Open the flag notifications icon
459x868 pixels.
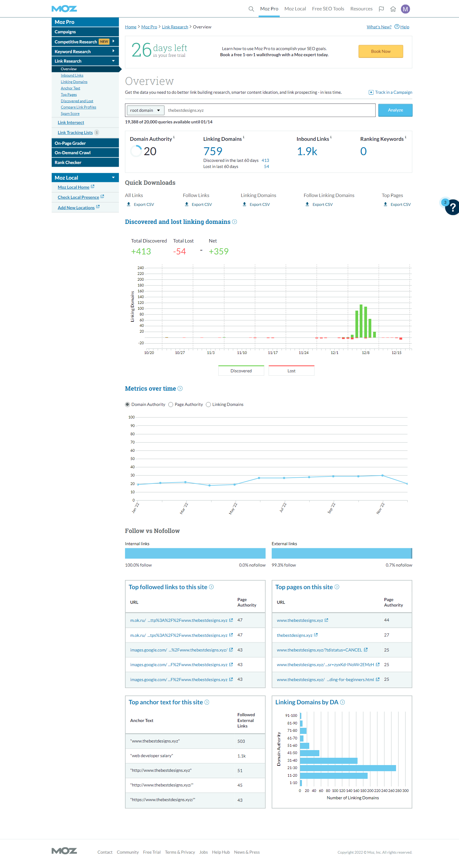[381, 9]
